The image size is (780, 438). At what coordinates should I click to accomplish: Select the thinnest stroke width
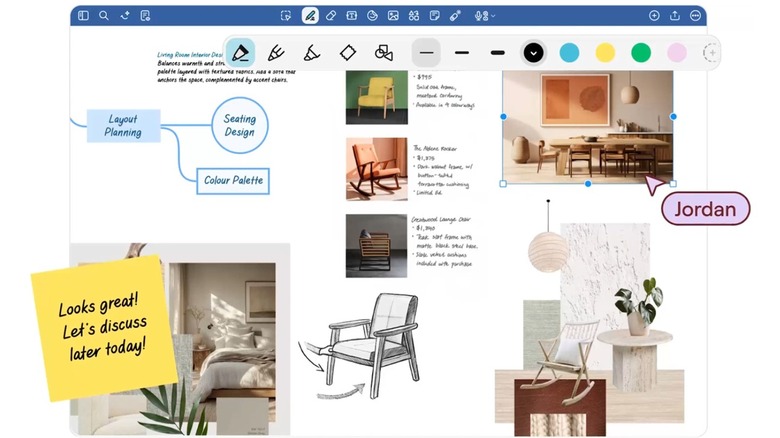tap(426, 53)
